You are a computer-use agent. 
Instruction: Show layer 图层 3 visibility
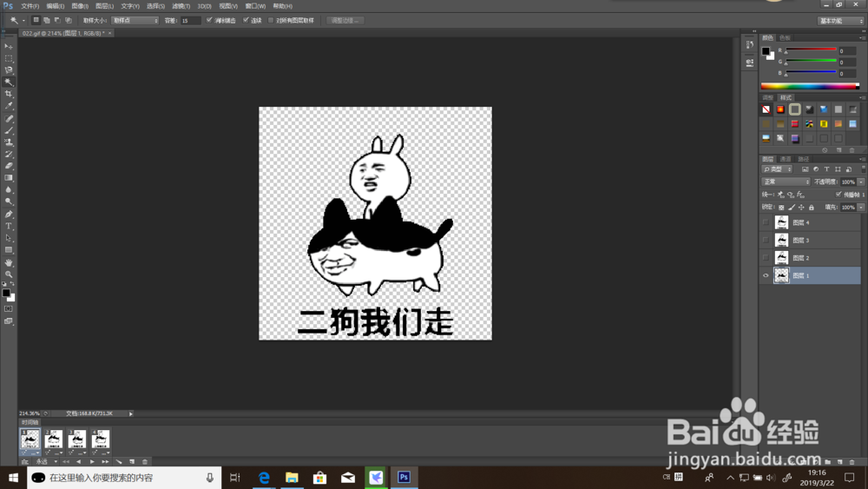766,241
